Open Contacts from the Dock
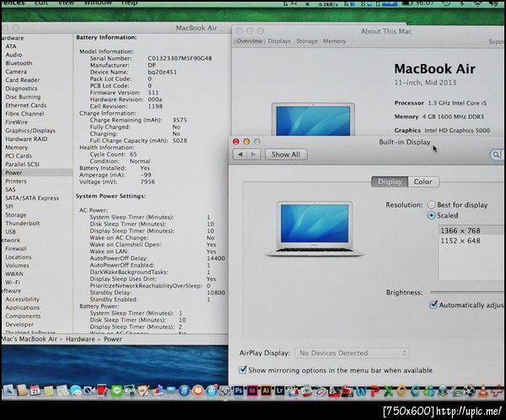Image resolution: width=506 pixels, height=420 pixels. coord(22,390)
